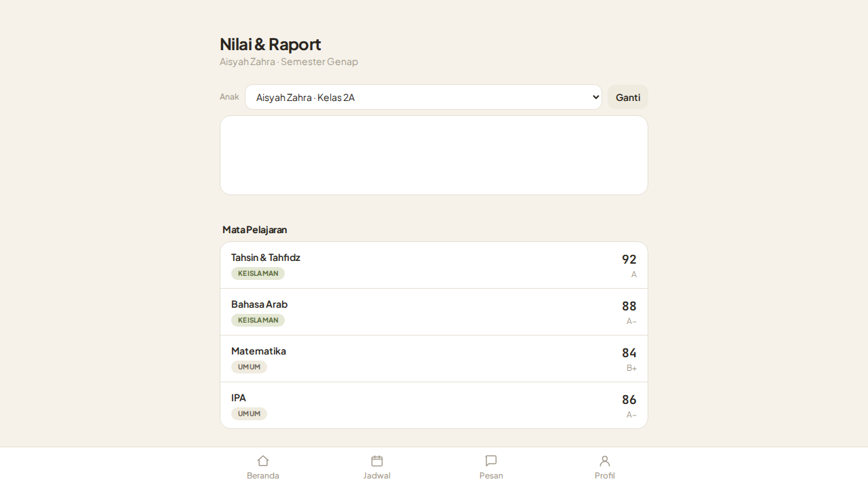Click the score 86 for IPA
868x488 pixels.
(629, 400)
